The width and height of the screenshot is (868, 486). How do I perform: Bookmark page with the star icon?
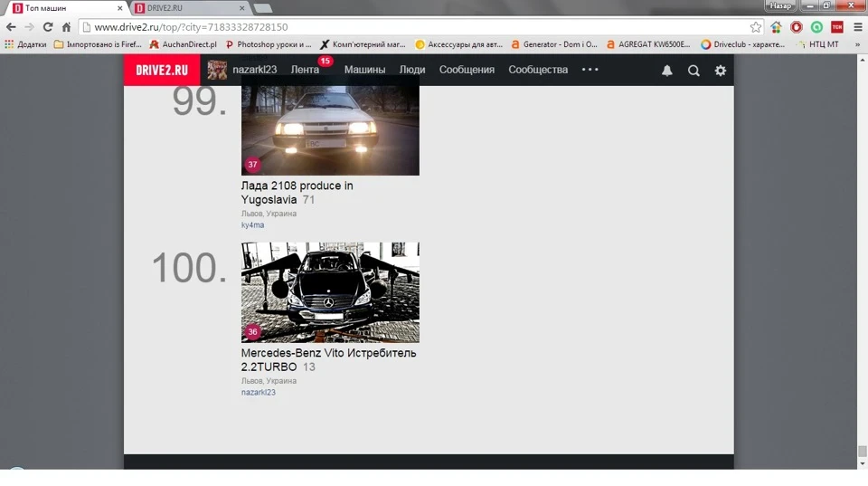756,27
